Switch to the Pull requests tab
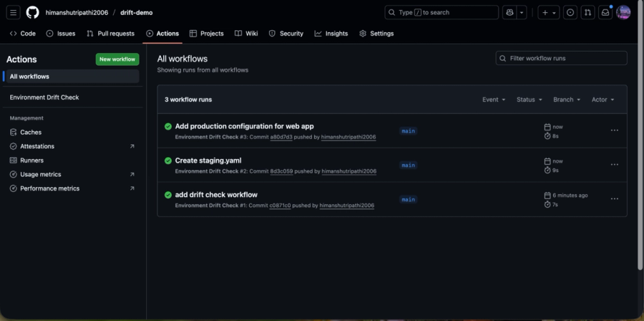This screenshot has width=644, height=321. coord(110,34)
